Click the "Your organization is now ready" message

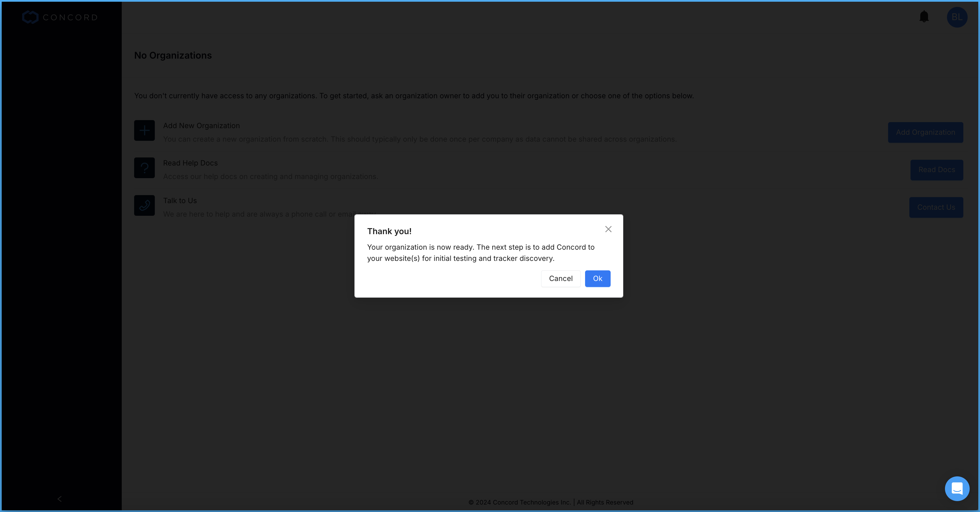tap(481, 252)
